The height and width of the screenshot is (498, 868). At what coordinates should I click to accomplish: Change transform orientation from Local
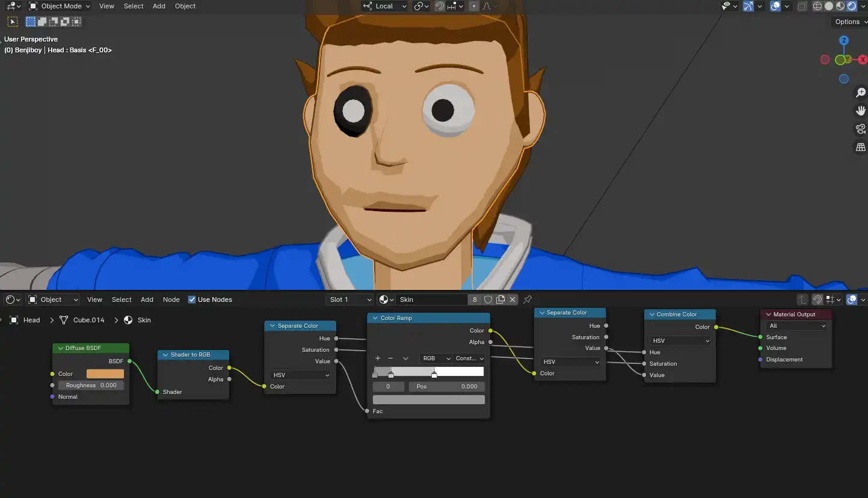[x=385, y=6]
